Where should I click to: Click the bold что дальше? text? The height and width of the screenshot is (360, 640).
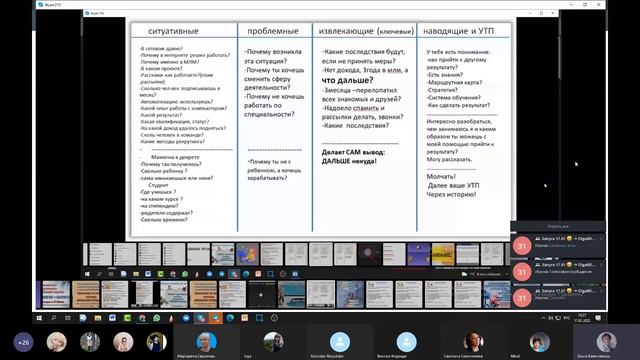click(347, 80)
